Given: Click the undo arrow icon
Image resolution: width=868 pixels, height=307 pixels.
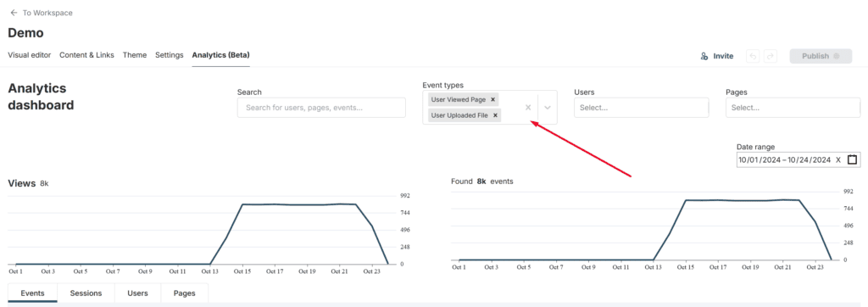Looking at the screenshot, I should click(753, 56).
